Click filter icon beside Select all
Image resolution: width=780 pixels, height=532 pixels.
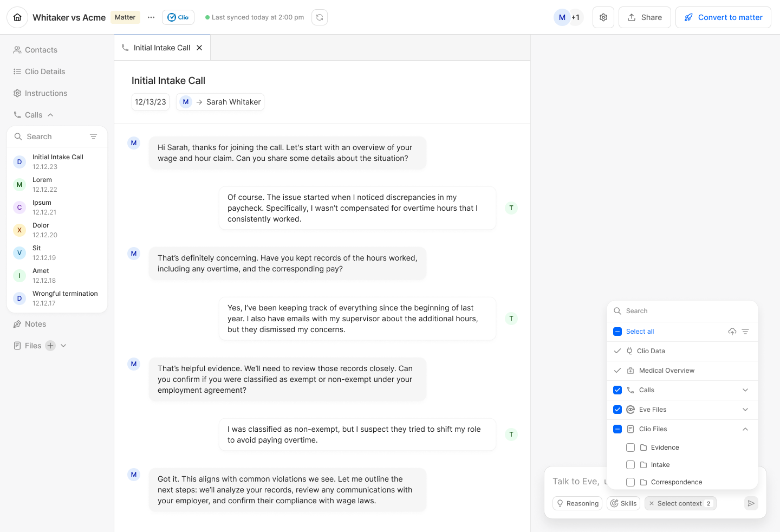coord(745,332)
